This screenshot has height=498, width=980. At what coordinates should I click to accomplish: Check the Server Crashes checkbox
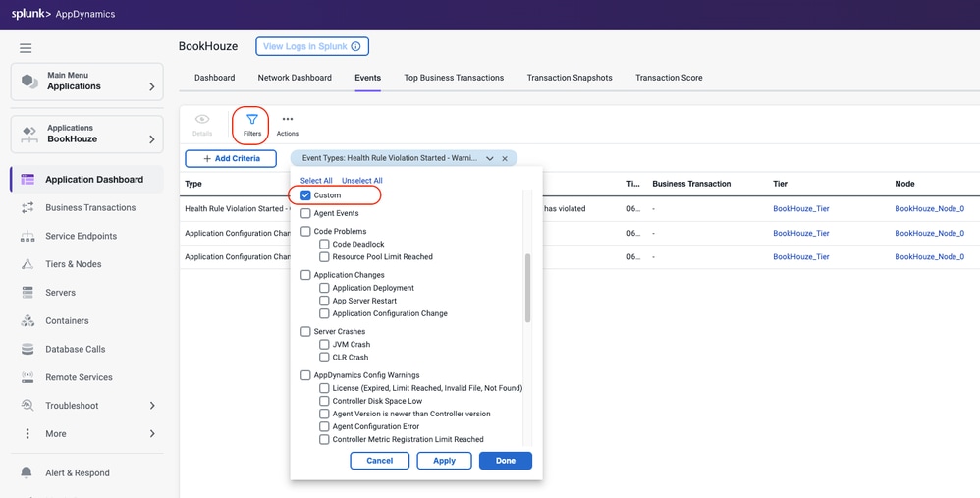305,331
